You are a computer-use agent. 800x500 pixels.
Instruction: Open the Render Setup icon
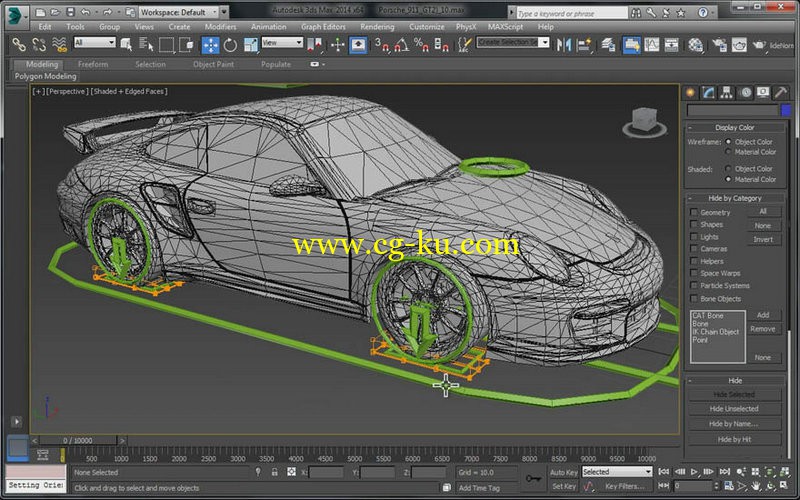719,45
